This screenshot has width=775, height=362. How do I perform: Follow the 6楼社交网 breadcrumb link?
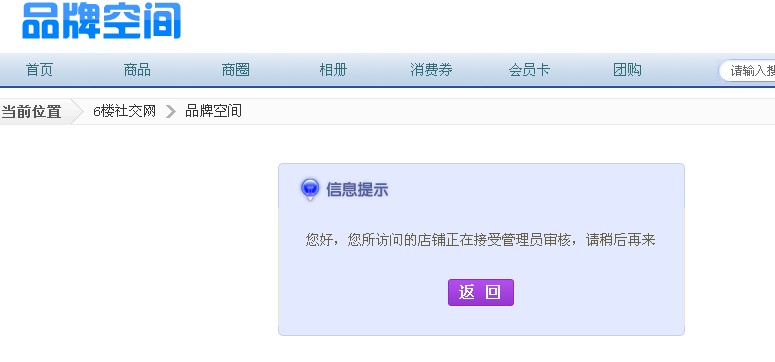[x=125, y=111]
